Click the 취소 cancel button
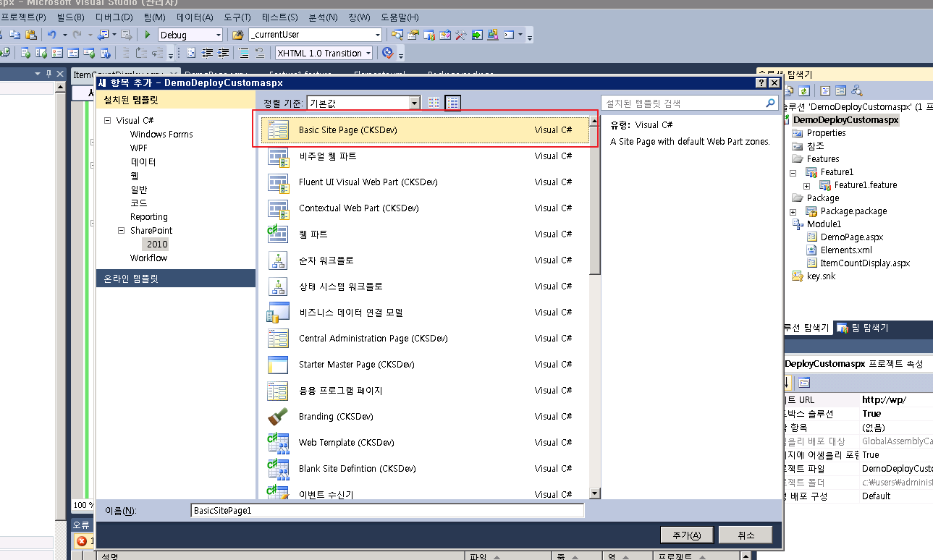 [x=746, y=535]
